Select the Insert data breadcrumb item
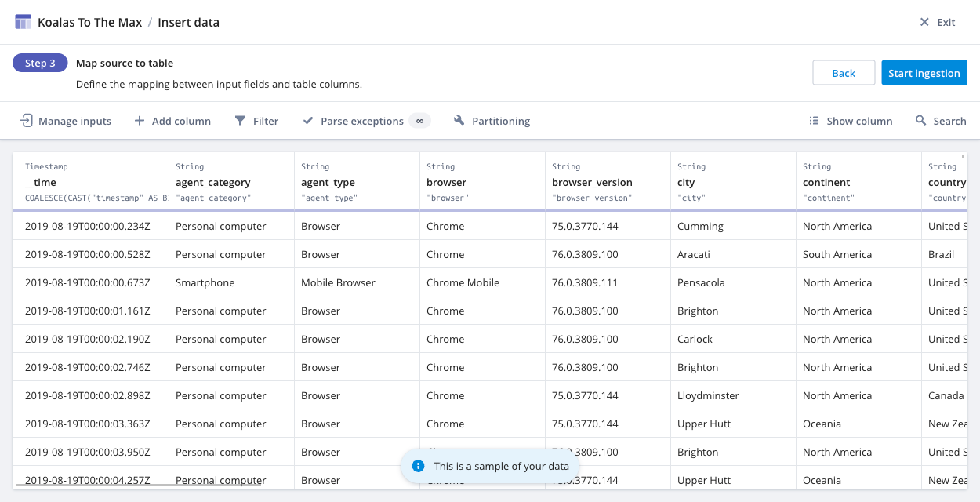 point(188,22)
